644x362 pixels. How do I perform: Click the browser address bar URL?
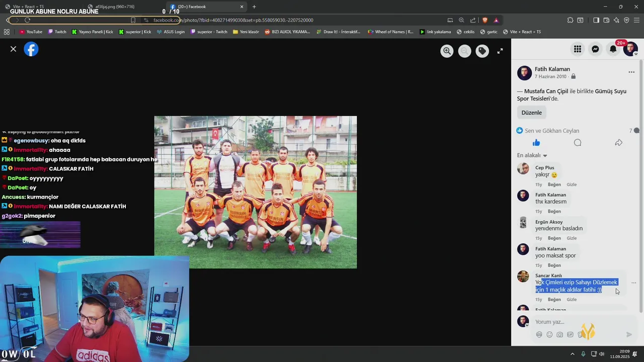(233, 20)
